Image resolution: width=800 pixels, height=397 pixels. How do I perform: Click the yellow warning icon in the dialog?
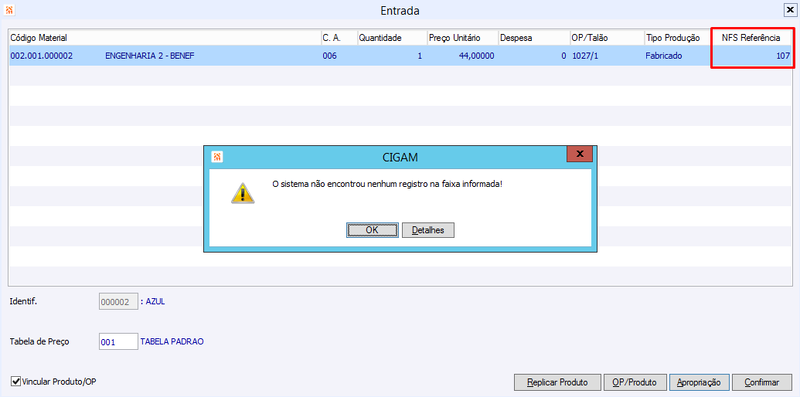pos(242,193)
